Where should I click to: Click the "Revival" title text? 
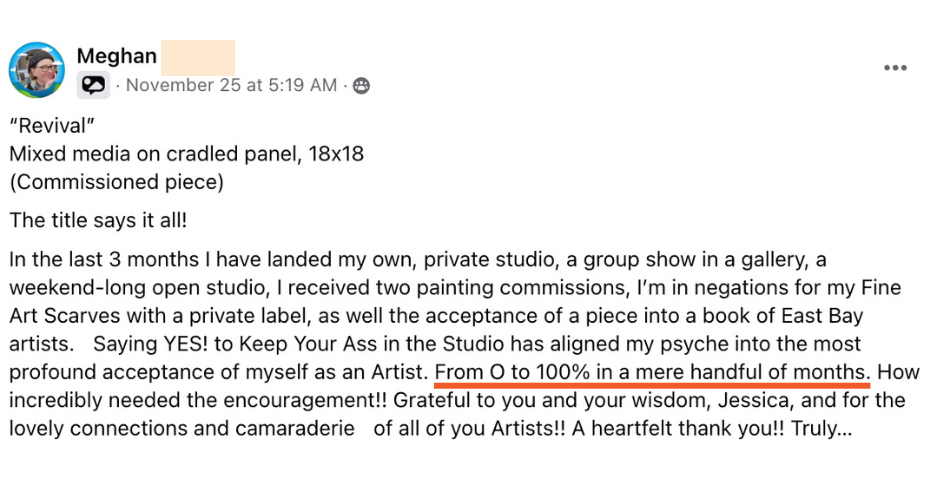point(47,127)
